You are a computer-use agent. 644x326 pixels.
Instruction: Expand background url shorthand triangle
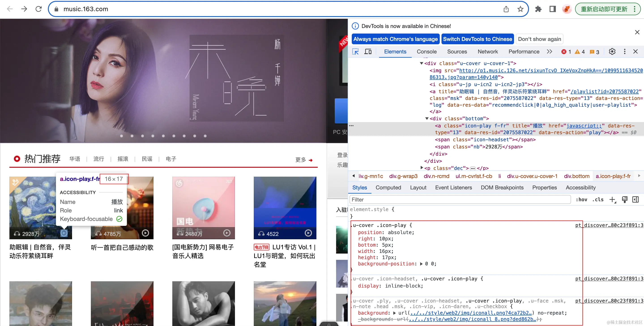395,313
